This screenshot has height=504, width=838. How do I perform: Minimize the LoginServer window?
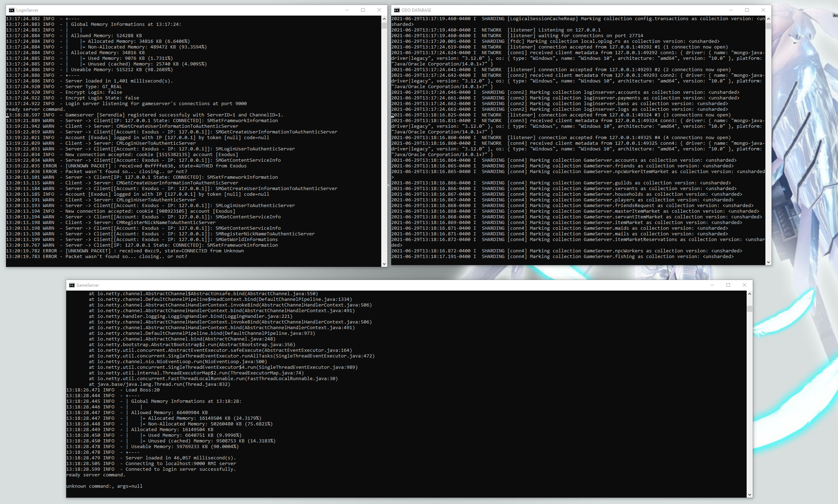pos(347,10)
